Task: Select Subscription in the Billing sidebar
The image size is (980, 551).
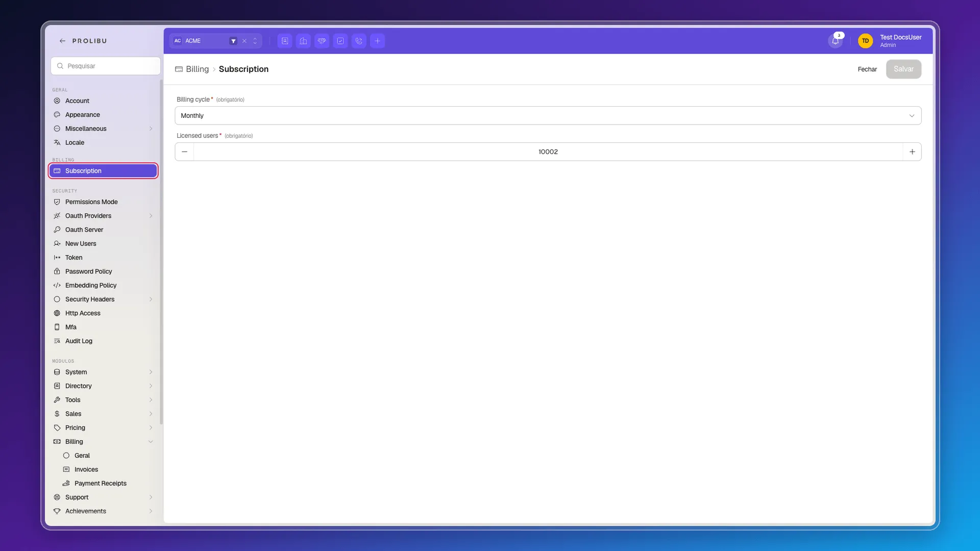Action: click(103, 171)
